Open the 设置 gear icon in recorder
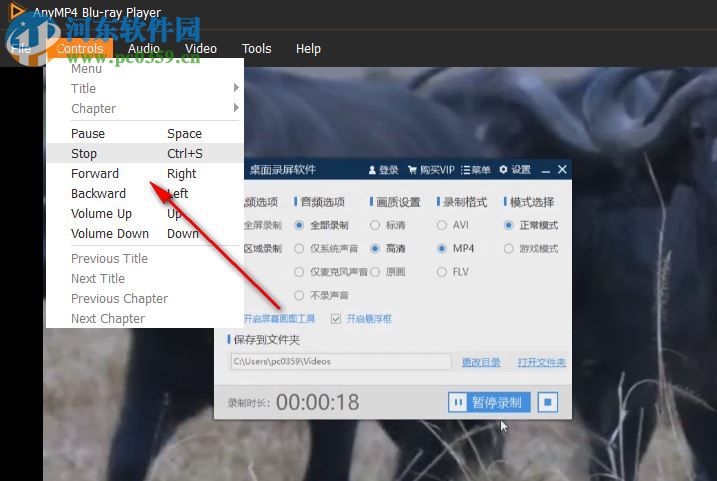 503,170
